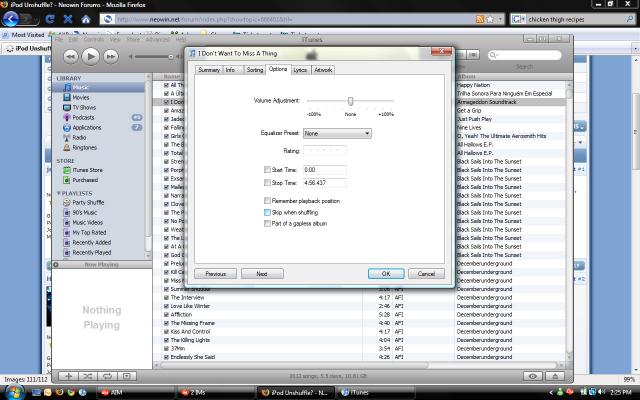Go to the Firefox home page
The height and width of the screenshot is (400, 640).
point(86,19)
